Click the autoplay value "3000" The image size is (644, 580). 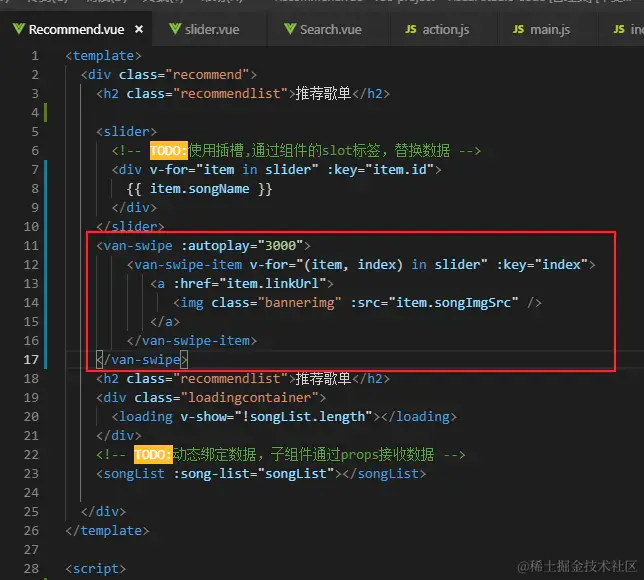pos(281,246)
